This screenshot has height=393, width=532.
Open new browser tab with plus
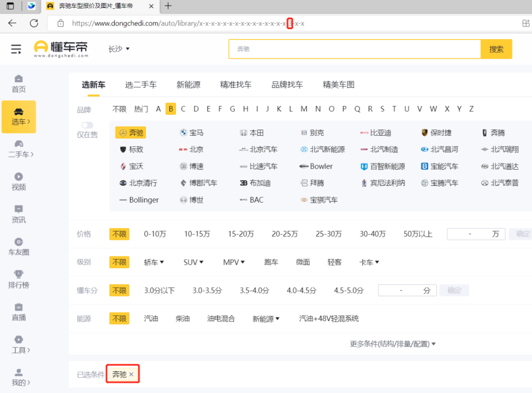pos(168,6)
